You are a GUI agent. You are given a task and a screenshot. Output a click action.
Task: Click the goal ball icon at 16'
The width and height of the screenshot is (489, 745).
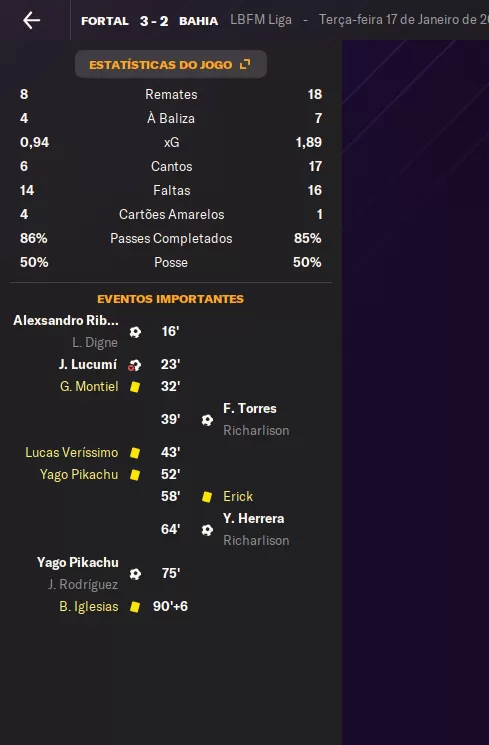coord(135,332)
